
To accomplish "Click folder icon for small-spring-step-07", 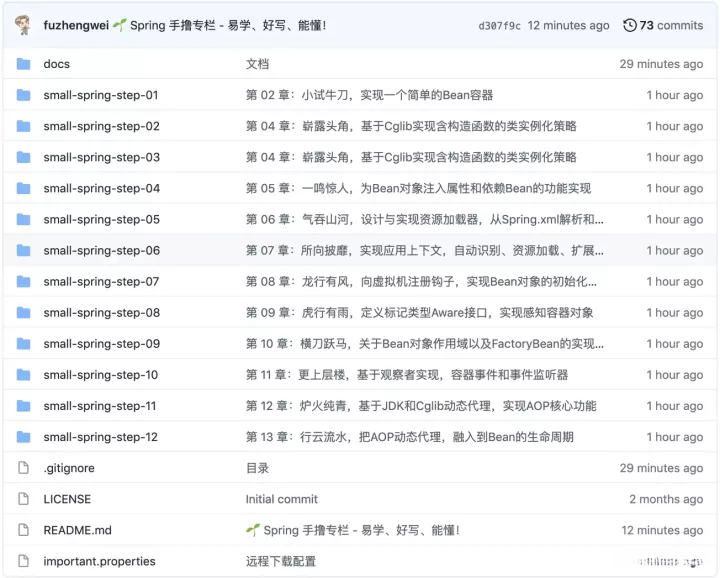I will [23, 281].
